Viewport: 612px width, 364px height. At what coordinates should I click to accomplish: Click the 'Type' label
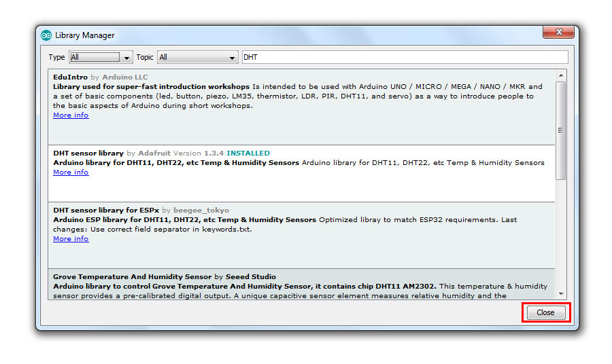pyautogui.click(x=56, y=57)
